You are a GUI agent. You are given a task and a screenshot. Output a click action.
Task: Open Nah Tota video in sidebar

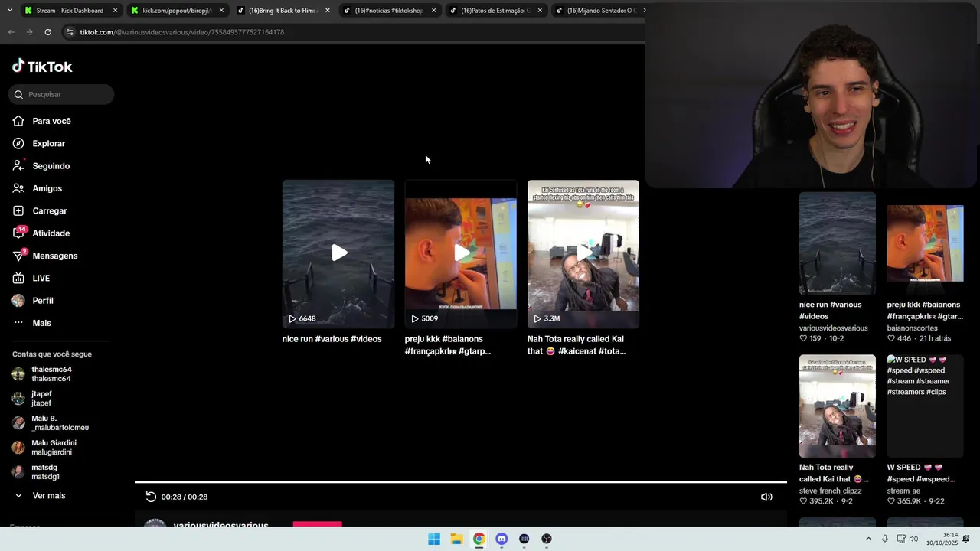(x=838, y=406)
